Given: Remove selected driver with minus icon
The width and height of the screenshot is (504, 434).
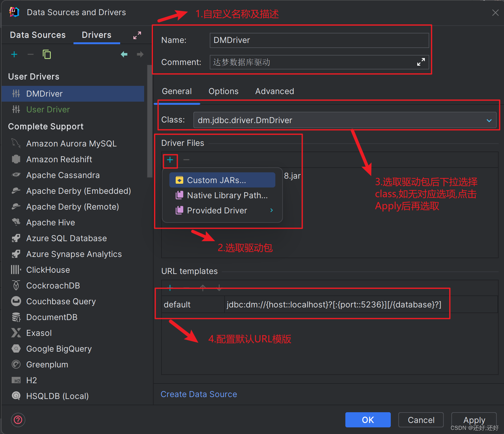Looking at the screenshot, I should pyautogui.click(x=30, y=54).
